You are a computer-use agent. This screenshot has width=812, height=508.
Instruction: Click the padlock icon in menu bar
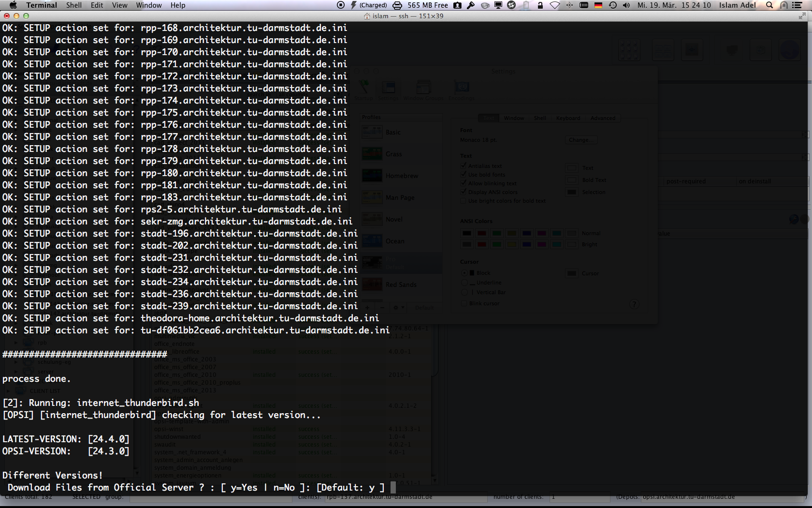[540, 5]
